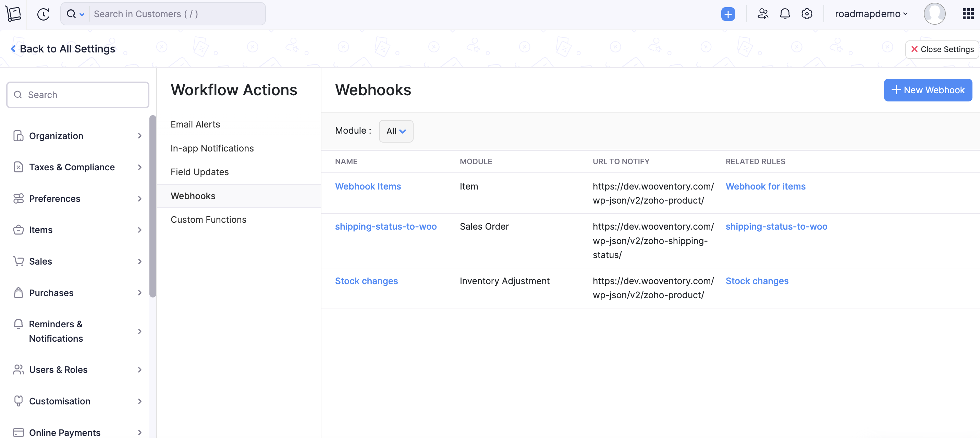
Task: Open the referral users icon
Action: point(763,14)
